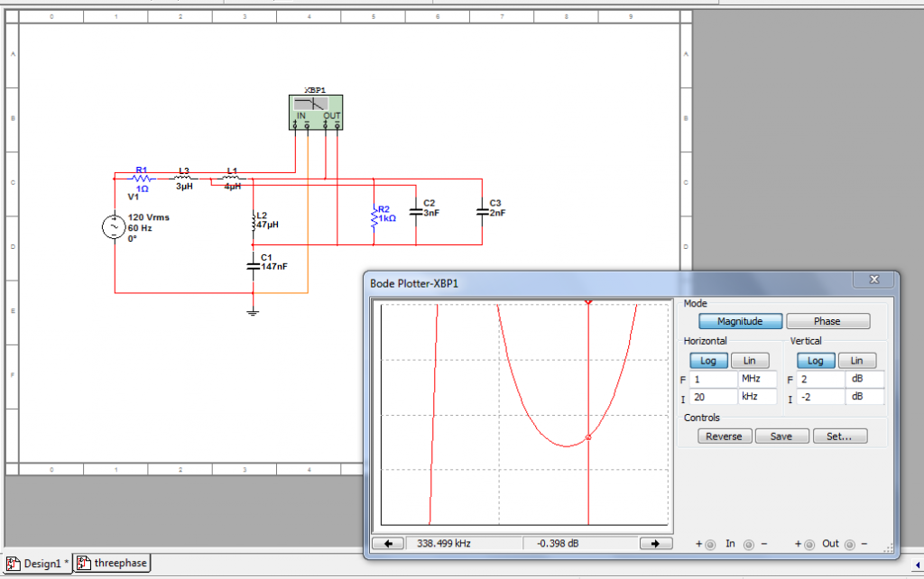Close the Bode Plotter-XBP1 window
The height and width of the screenshot is (579, 924).
[x=874, y=280]
